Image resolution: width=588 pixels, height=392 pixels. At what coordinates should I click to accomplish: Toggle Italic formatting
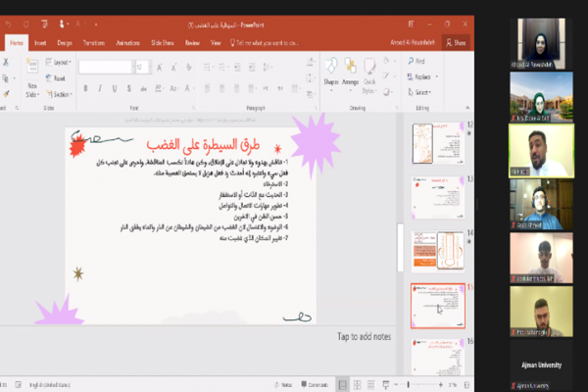pos(98,87)
